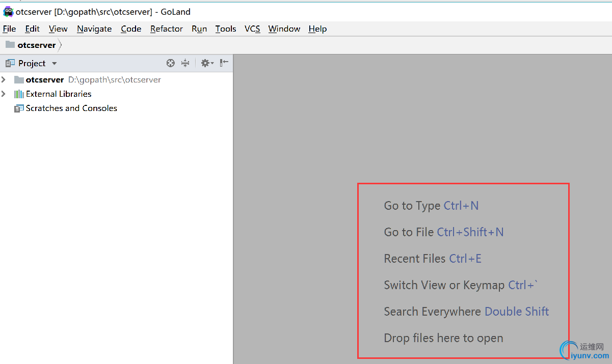Click the 'Go to Type Ctrl+N' hint text
Viewport: 612px width, 364px height.
point(431,206)
